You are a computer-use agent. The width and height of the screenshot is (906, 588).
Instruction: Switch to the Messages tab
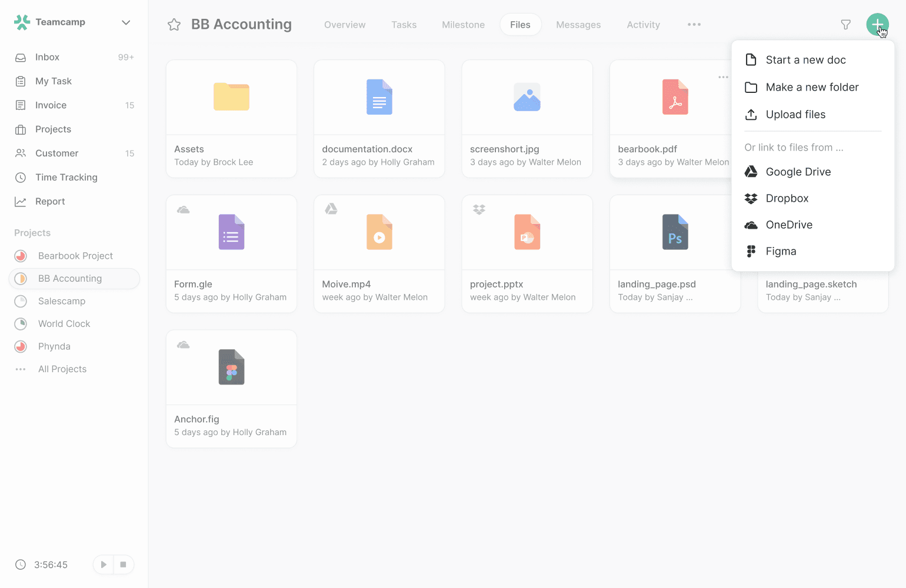point(578,25)
